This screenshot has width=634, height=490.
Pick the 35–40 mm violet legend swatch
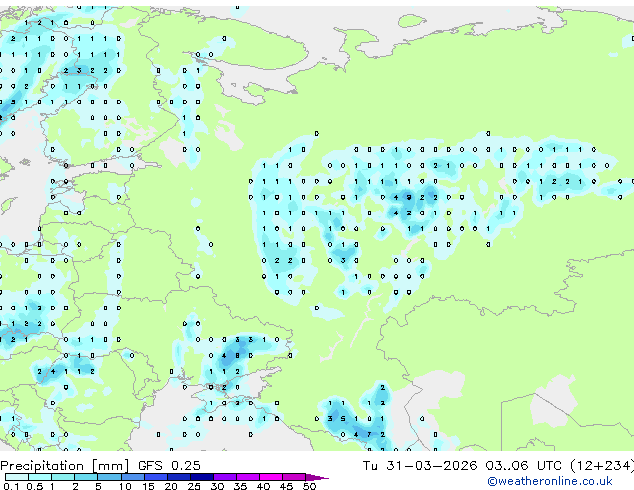[248, 477]
